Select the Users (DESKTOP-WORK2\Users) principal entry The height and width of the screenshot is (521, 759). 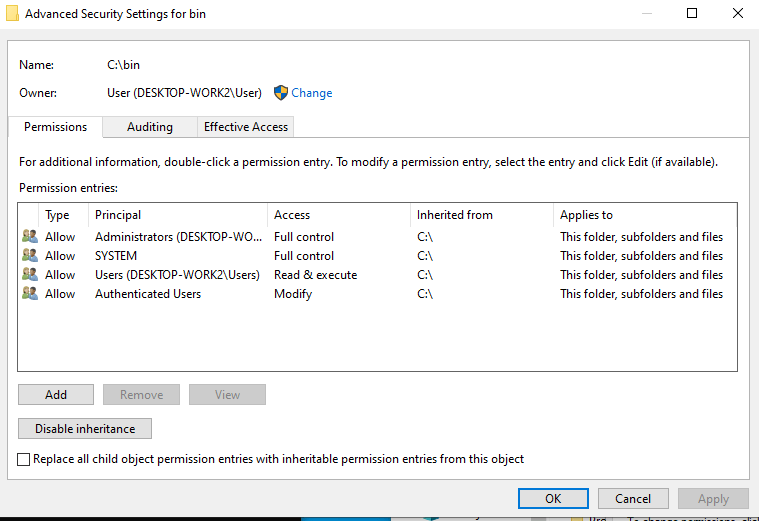(x=177, y=275)
